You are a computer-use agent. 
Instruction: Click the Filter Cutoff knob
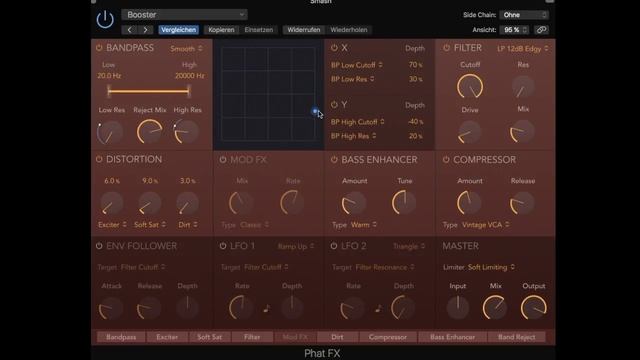click(x=470, y=86)
